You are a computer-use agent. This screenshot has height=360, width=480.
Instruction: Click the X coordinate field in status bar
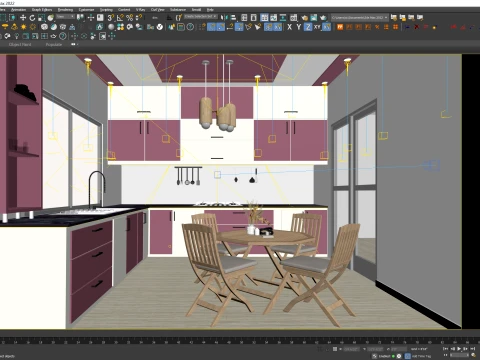(x=352, y=349)
